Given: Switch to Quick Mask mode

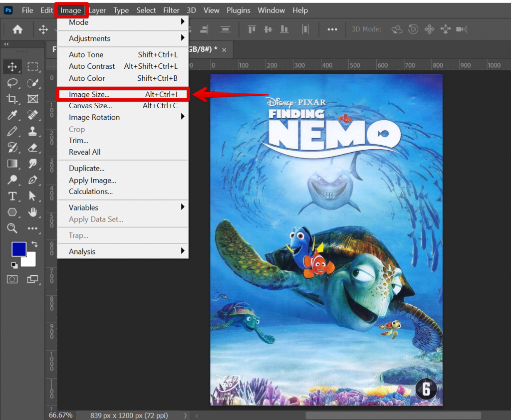Looking at the screenshot, I should coord(12,279).
